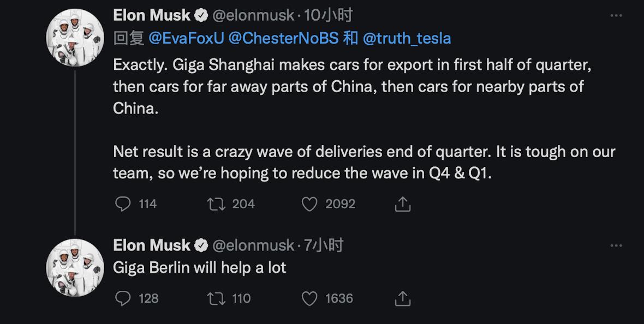The image size is (644, 324).
Task: Open the @EvaFoxU profile mention
Action: [186, 38]
